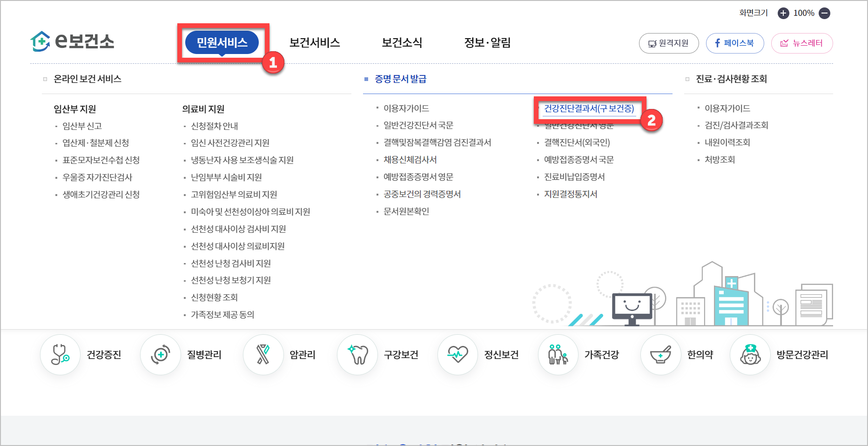Open 건강증진 stethoscope icon
The height and width of the screenshot is (446, 868).
61,355
